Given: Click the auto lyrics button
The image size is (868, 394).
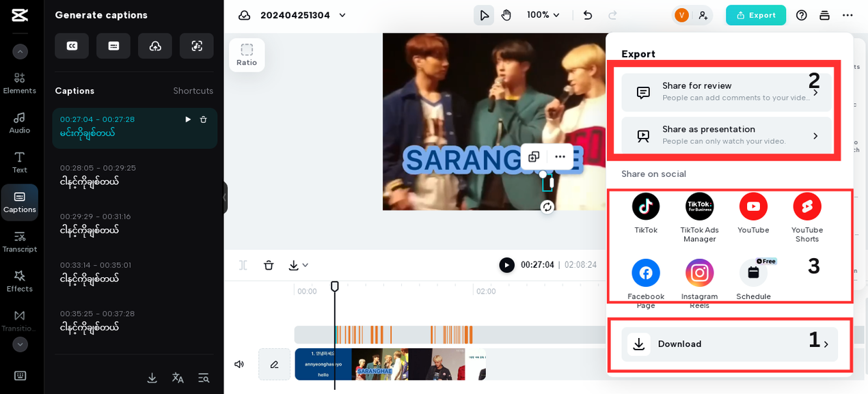Looking at the screenshot, I should click(x=197, y=46).
